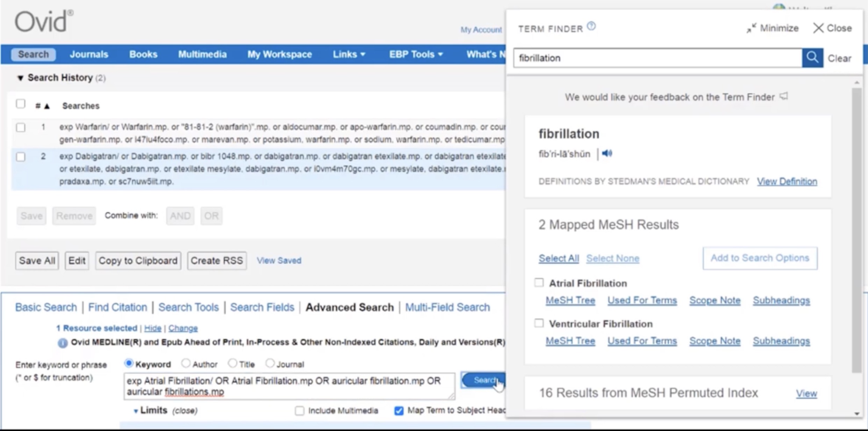Switch to the Multi-Field Search tab

[x=447, y=307]
